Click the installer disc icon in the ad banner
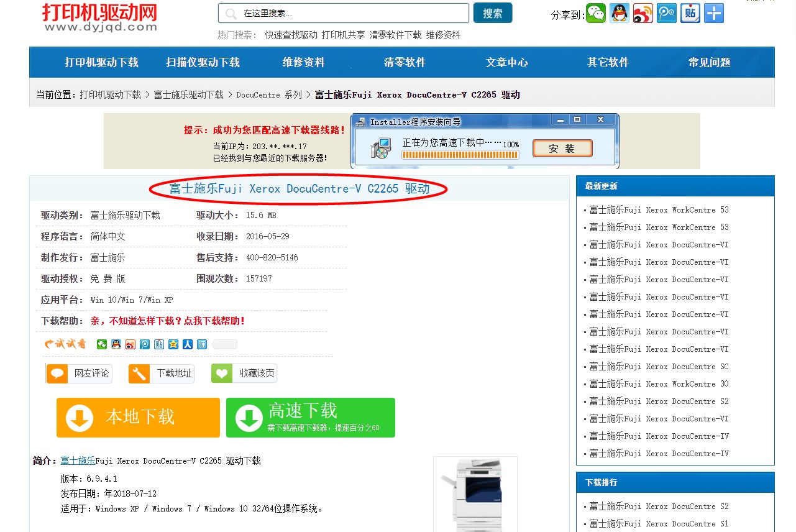 point(381,148)
